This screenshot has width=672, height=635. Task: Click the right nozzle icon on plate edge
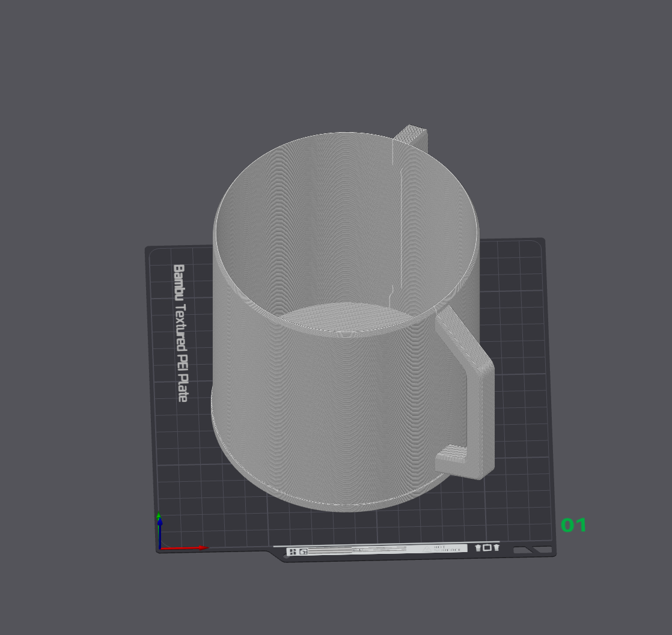(496, 548)
